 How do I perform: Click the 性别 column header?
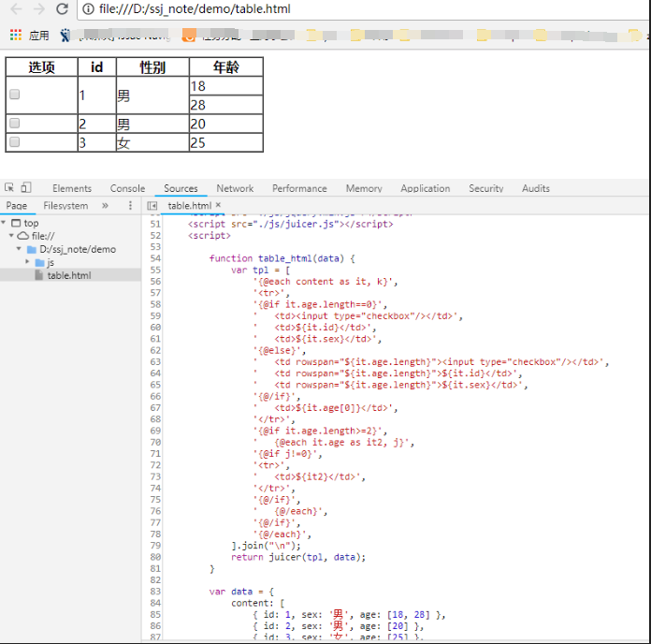click(x=152, y=67)
